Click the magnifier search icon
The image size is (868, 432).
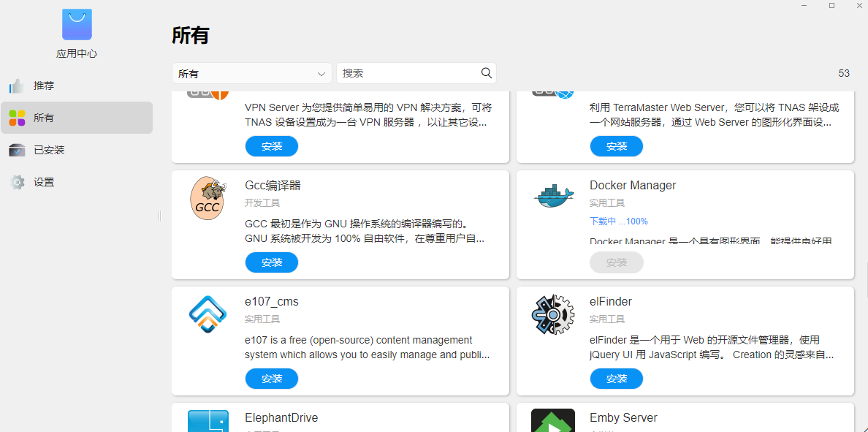(487, 73)
